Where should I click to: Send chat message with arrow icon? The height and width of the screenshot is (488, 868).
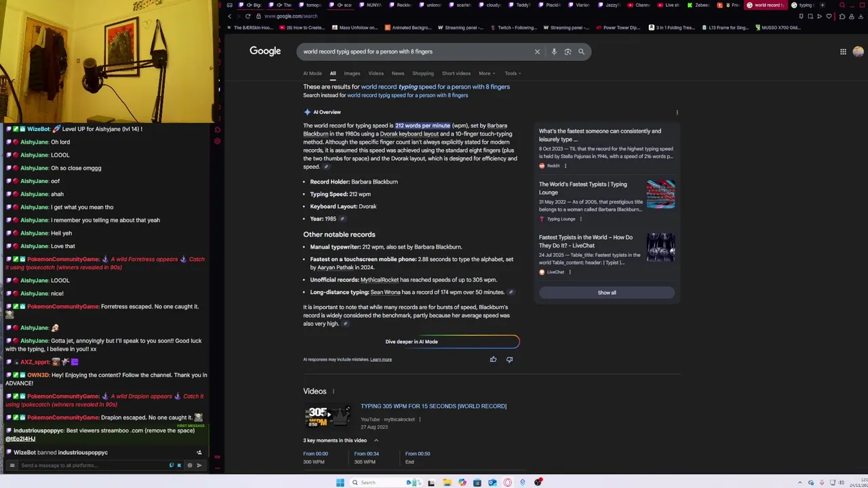199,466
